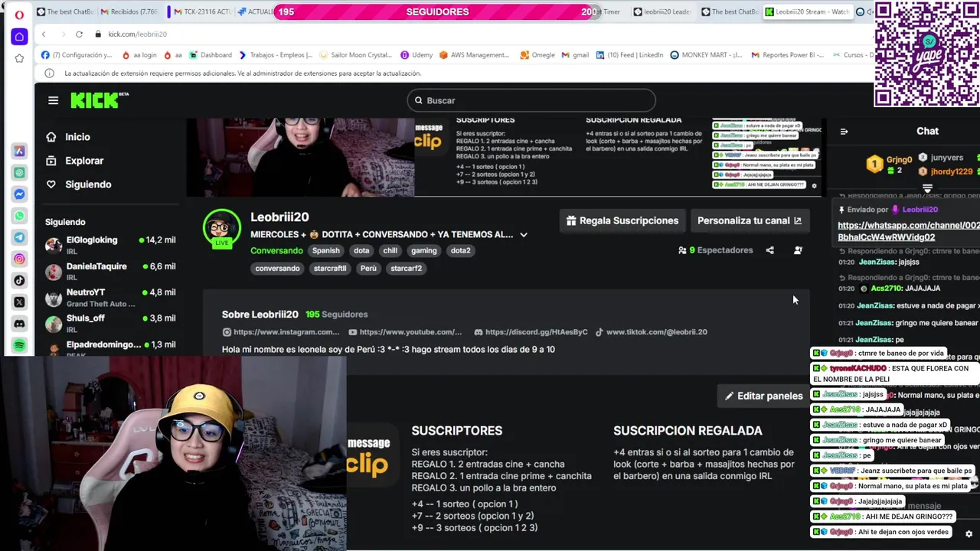Open the Instagram profile link
The width and height of the screenshot is (980, 551).
click(281, 332)
